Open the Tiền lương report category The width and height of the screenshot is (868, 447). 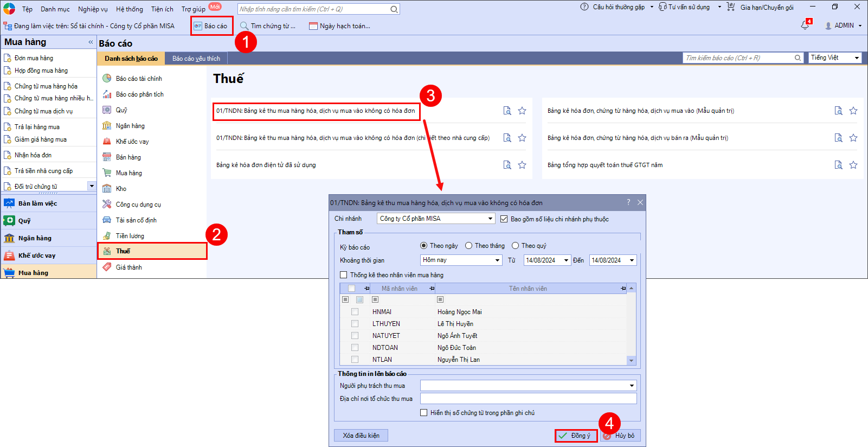pos(130,236)
